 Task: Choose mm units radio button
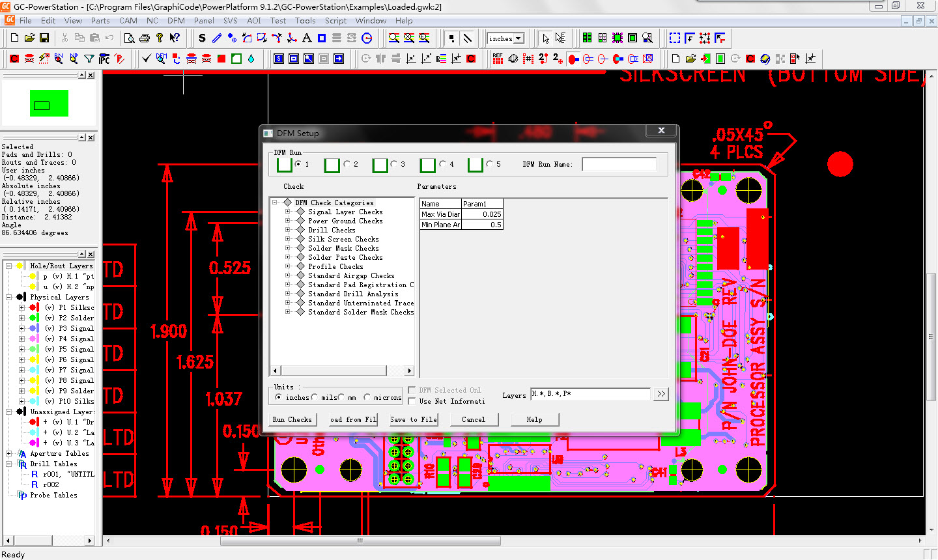pos(341,397)
